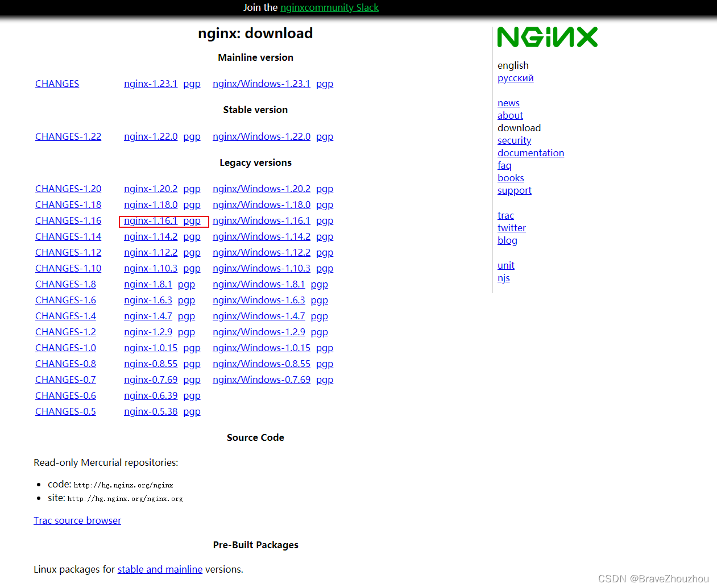Open pgp signature for nginx/Windows-1.23.1
The width and height of the screenshot is (717, 588).
[325, 84]
